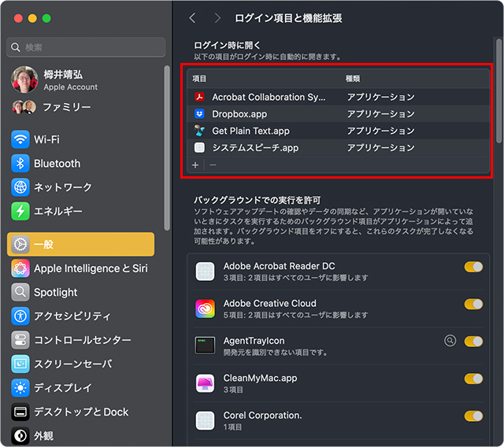
Task: Go forward with the right chevron
Action: tap(217, 18)
